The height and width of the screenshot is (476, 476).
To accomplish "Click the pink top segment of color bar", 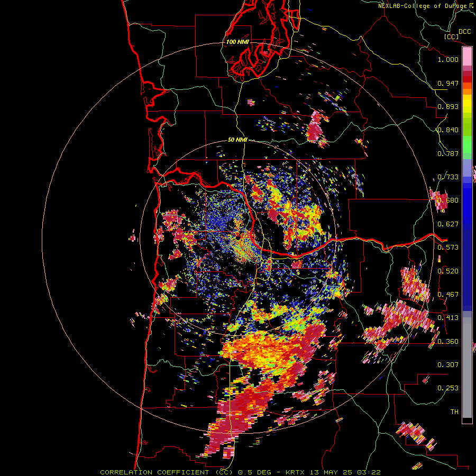I will [467, 57].
